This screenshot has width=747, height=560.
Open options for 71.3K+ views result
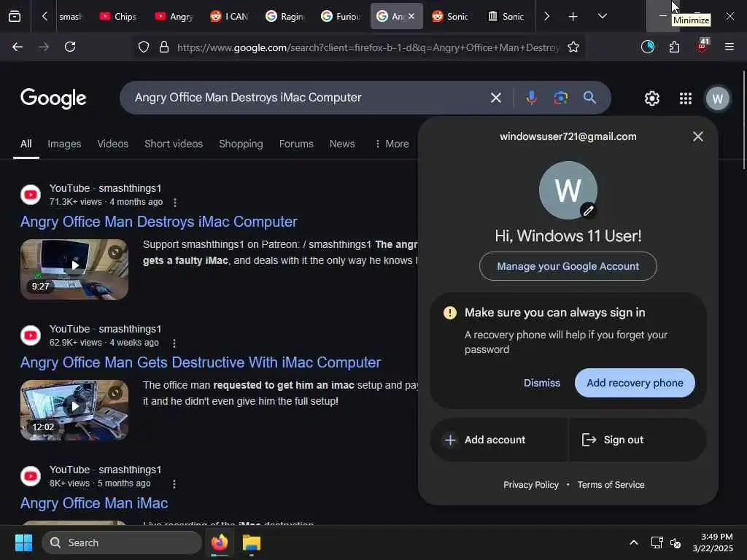(175, 203)
